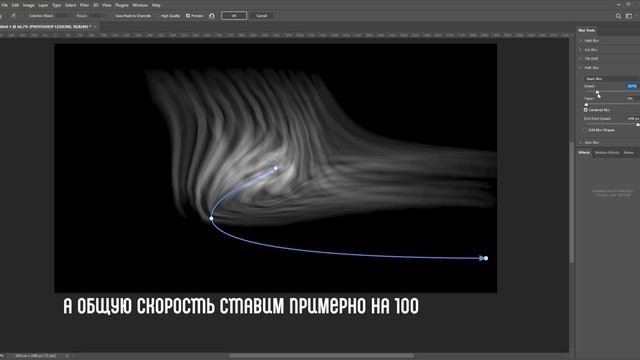Click the pin tool icon in options bar
Screen dimensions: 640x360
[13, 16]
